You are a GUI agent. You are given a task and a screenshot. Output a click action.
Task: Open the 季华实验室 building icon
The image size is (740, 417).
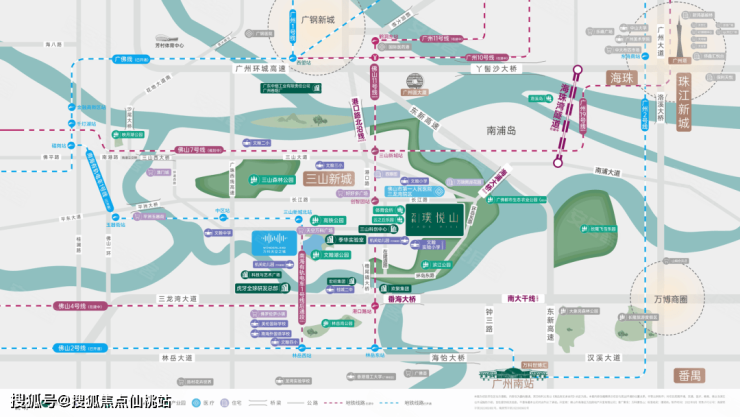coord(330,240)
